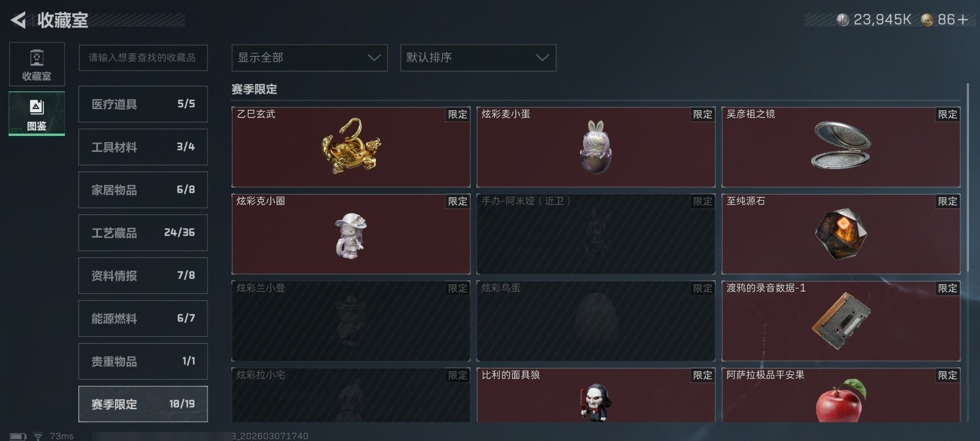Switch to the 工艺藏品 category
Viewport: 980px width, 441px height.
(143, 233)
